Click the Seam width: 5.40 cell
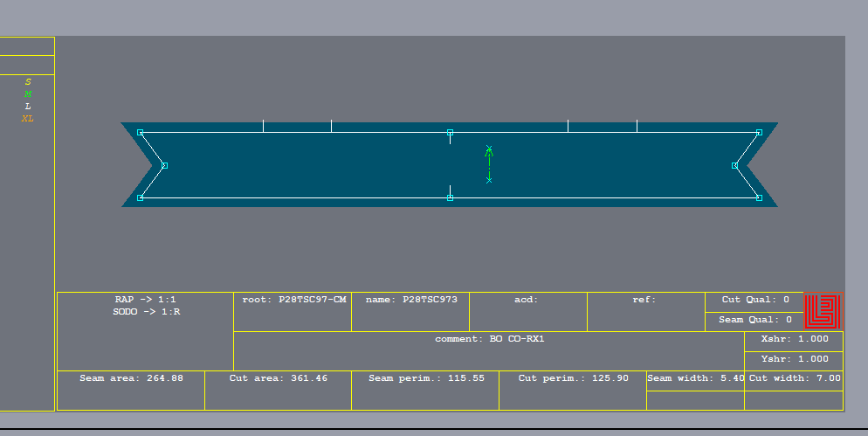This screenshot has width=868, height=436. point(695,381)
